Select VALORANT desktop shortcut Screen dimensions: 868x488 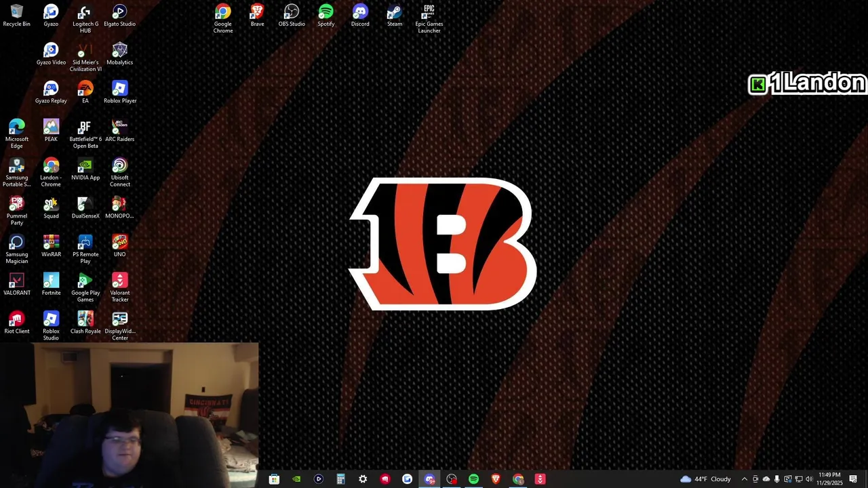coord(17,285)
